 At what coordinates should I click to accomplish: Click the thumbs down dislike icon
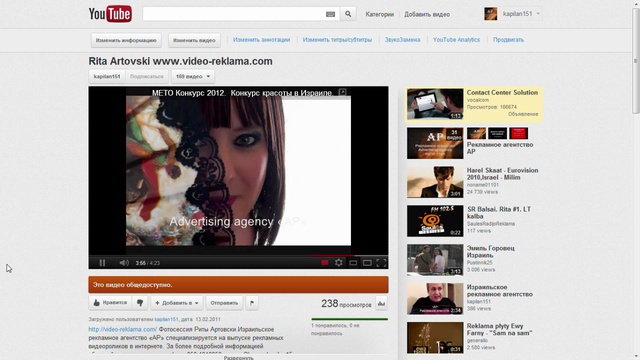(x=140, y=303)
